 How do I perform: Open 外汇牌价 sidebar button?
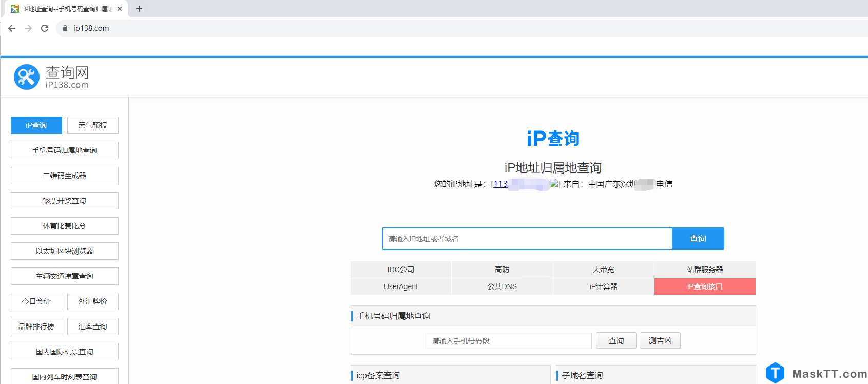tap(93, 301)
